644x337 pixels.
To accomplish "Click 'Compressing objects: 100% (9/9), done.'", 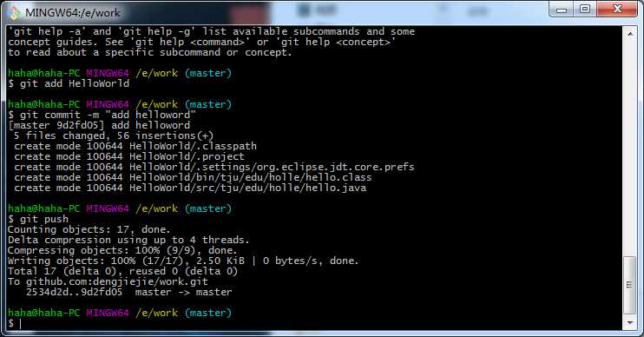I will [x=122, y=251].
